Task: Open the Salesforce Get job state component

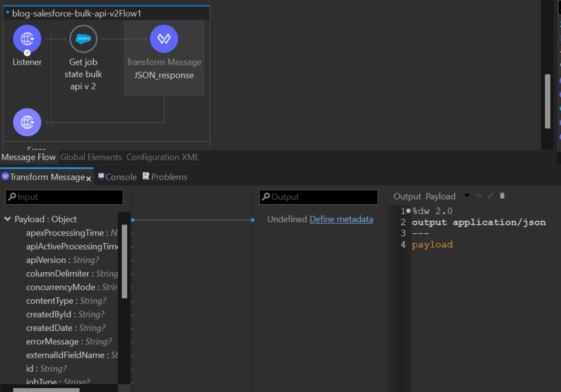Action: coord(83,38)
